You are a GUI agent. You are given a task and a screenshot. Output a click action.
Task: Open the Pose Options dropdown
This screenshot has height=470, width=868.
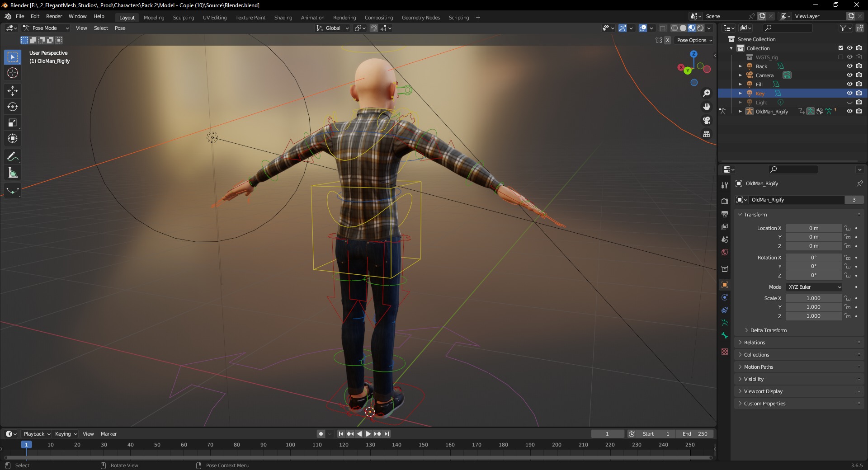694,40
